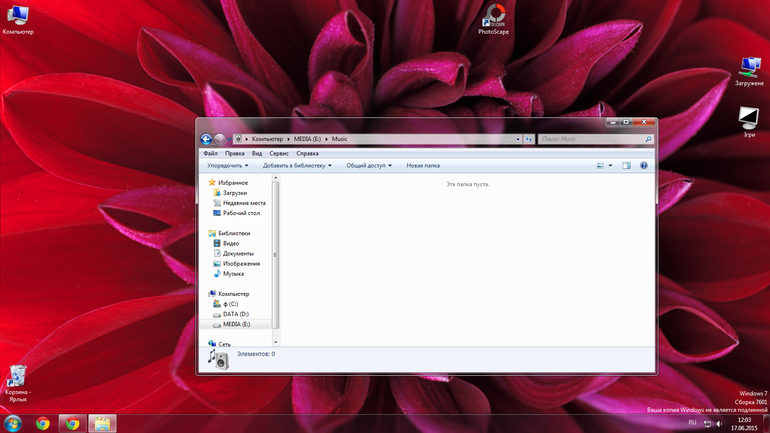Open the Документы library

238,254
